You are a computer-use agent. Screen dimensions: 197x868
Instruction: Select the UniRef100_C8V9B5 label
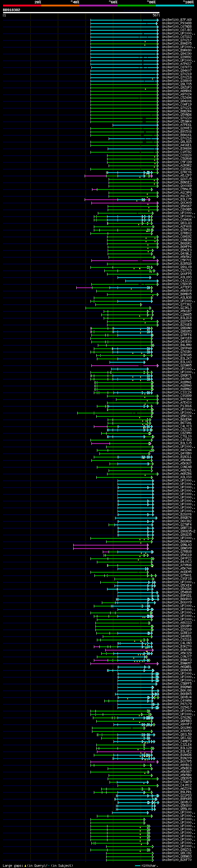(177, 210)
